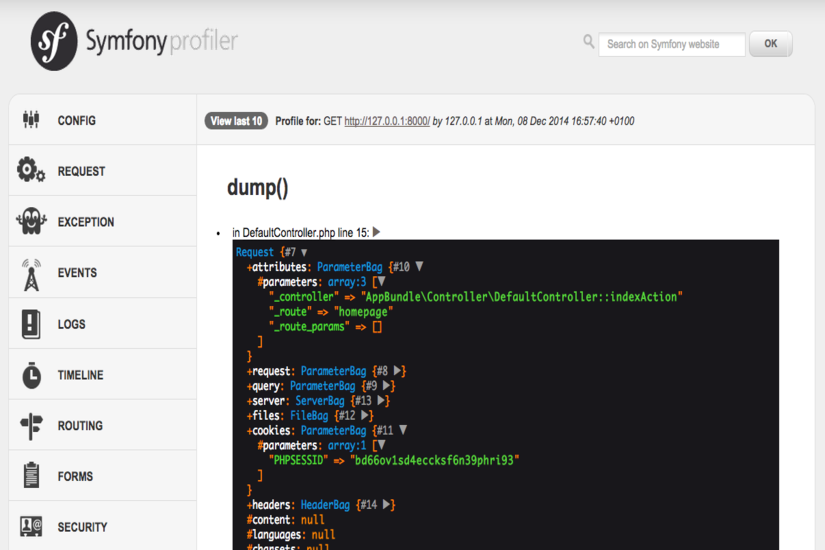The height and width of the screenshot is (550, 825).
Task: Expand the request ParameterBag #8 node
Action: pos(397,371)
